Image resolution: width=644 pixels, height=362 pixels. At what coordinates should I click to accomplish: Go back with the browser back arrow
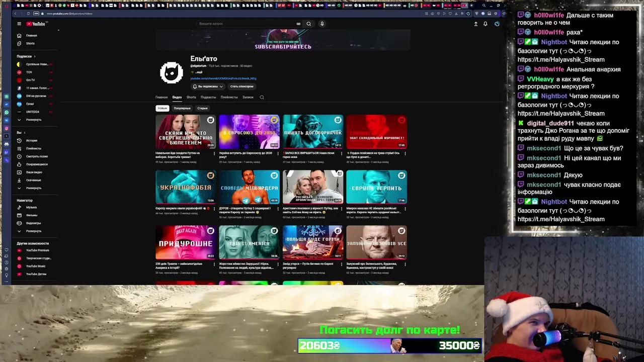(16, 14)
